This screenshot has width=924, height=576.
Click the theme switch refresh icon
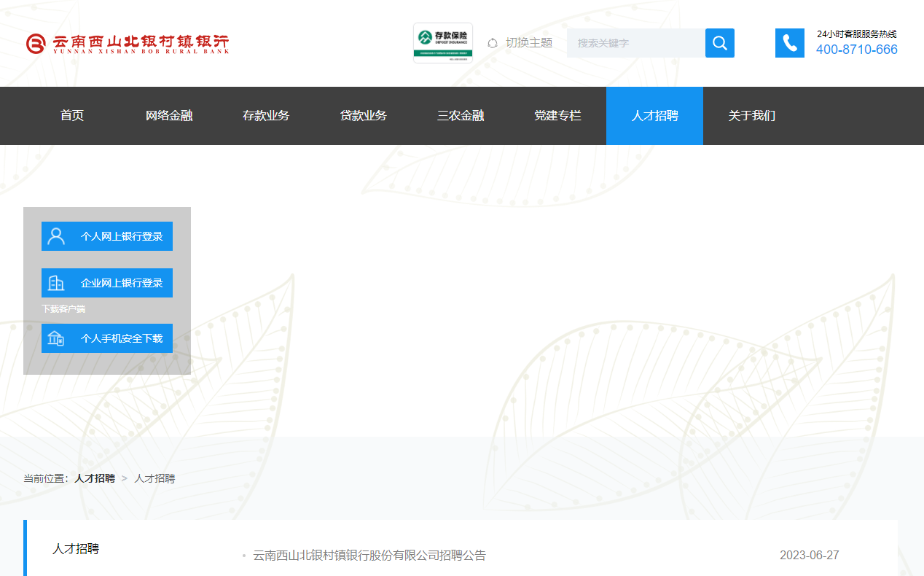tap(493, 43)
